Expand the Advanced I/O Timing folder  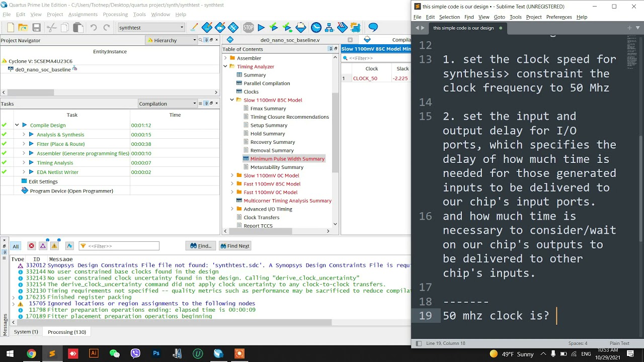coord(232,209)
